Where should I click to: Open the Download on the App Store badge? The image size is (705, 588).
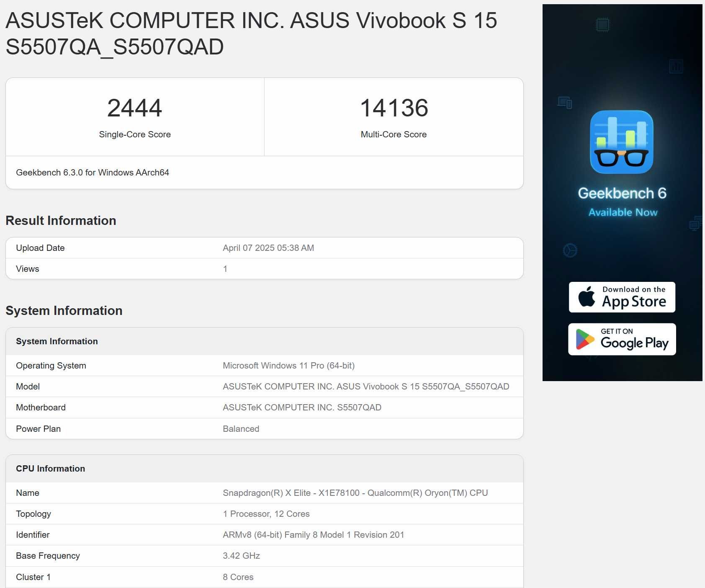(x=622, y=297)
